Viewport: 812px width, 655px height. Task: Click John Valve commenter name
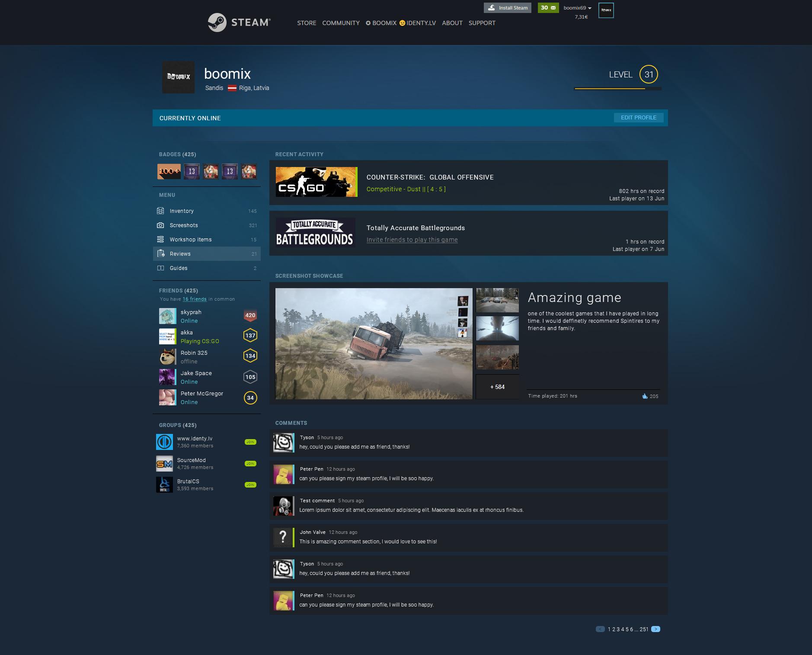(313, 532)
